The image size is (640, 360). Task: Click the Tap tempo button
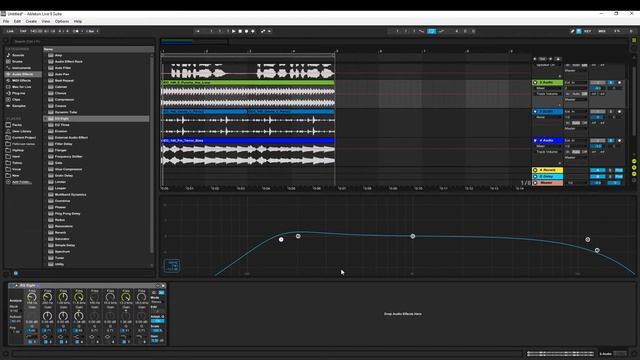[23, 31]
